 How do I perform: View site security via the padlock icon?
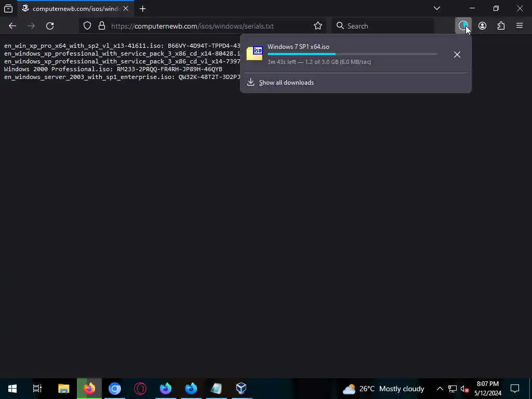102,26
